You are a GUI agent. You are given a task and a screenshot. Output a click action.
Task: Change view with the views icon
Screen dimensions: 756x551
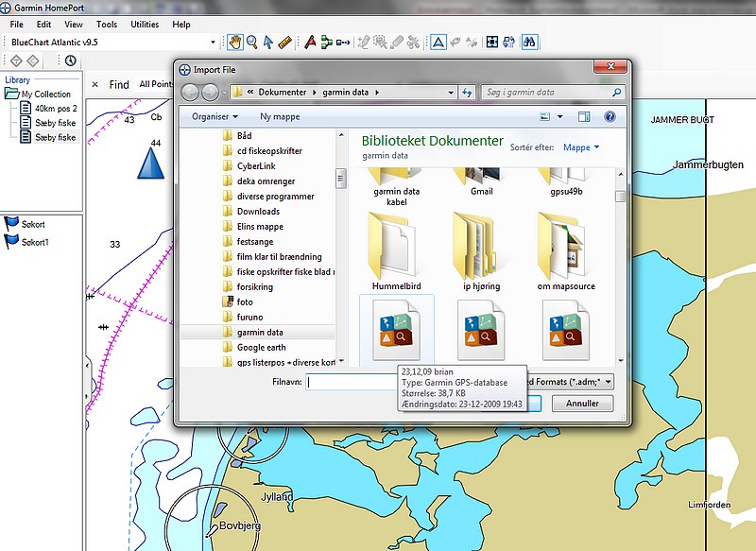tap(545, 116)
